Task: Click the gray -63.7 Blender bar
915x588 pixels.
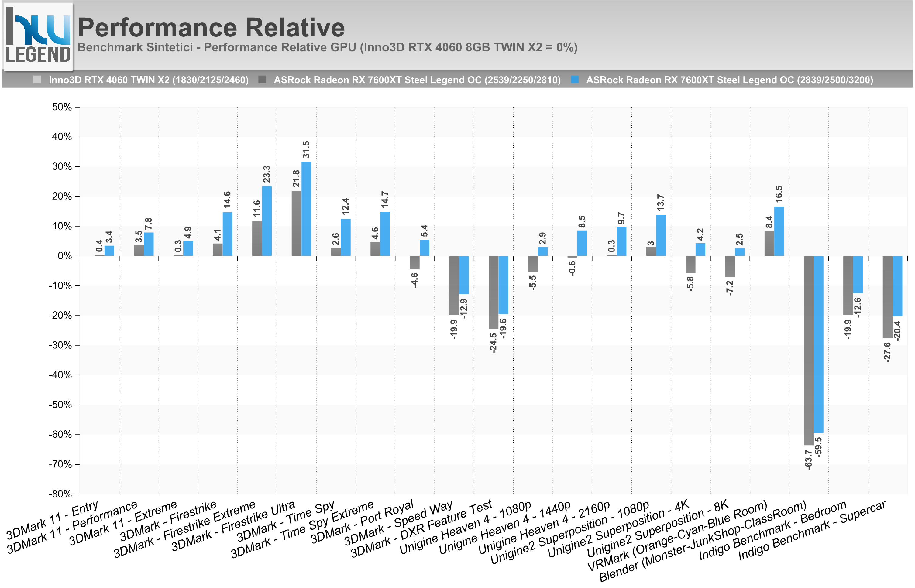Action: (809, 350)
